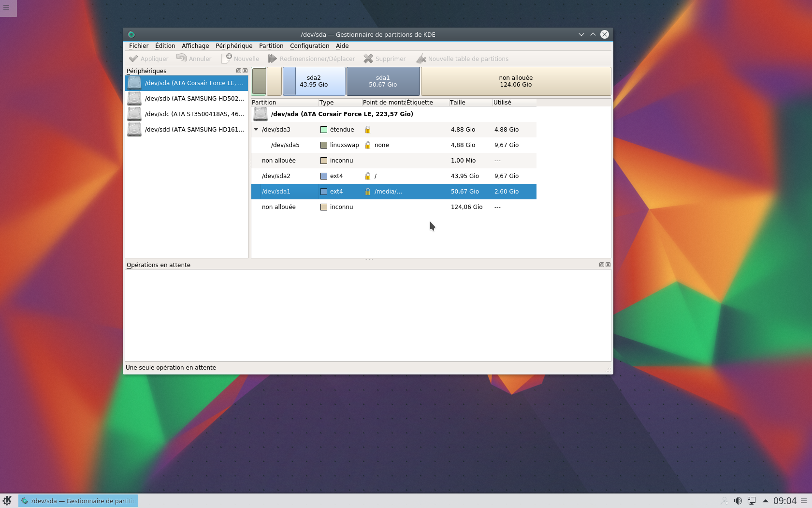Image resolution: width=812 pixels, height=508 pixels.
Task: Select the /dev/sda3 row
Action: pyautogui.click(x=394, y=130)
